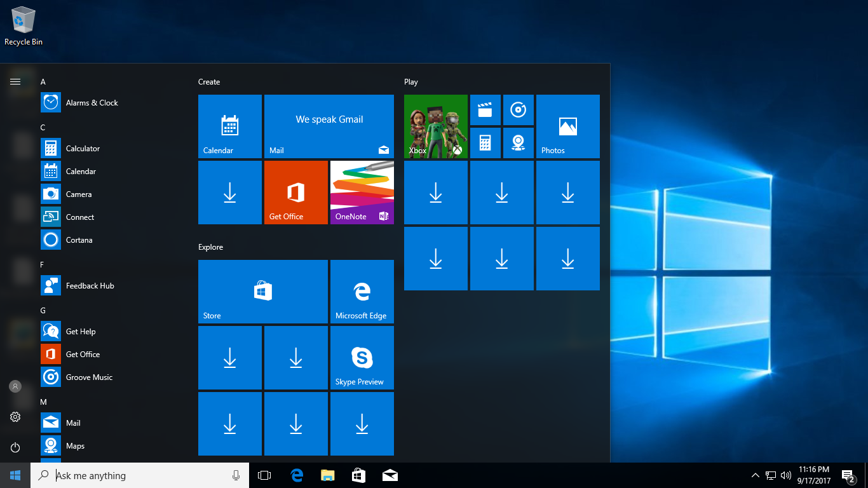Click the downloading tile below Xbox
This screenshot has width=868, height=488.
[436, 193]
